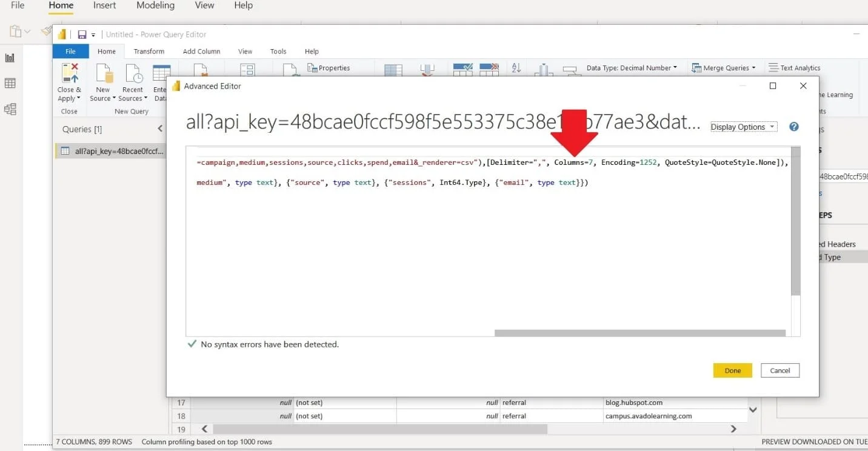
Task: Click Sort ascending A-Z icon
Action: 516,68
